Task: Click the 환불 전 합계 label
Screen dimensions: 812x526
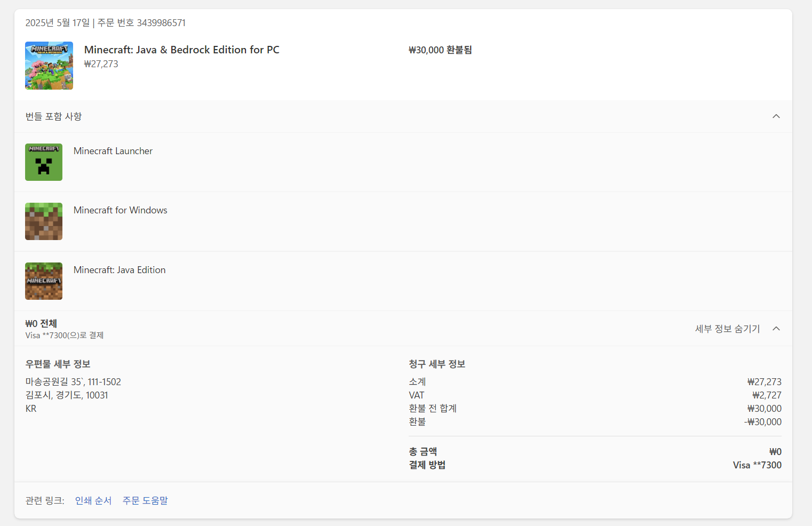Action: point(433,409)
